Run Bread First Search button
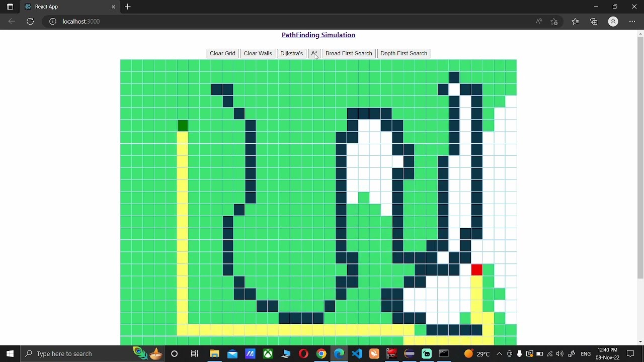This screenshot has height=362, width=644. point(349,53)
